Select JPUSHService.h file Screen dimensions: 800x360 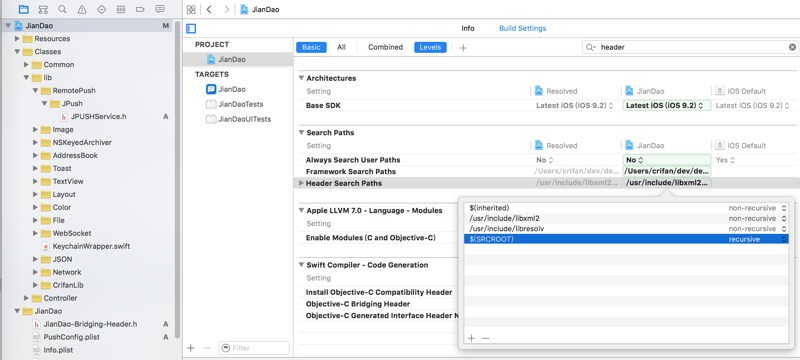[x=98, y=116]
